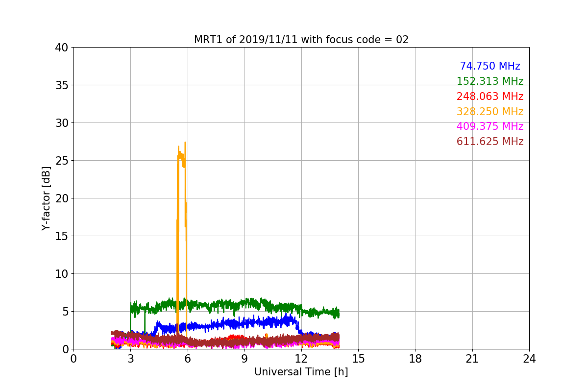The width and height of the screenshot is (588, 392).
Task: Click the x-axis tick label 24
Action: pos(529,359)
